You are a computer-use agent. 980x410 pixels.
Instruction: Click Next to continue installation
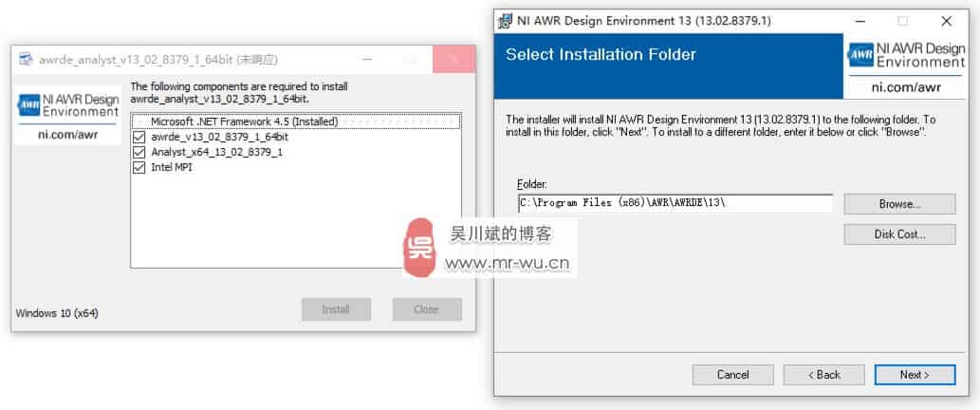click(915, 375)
